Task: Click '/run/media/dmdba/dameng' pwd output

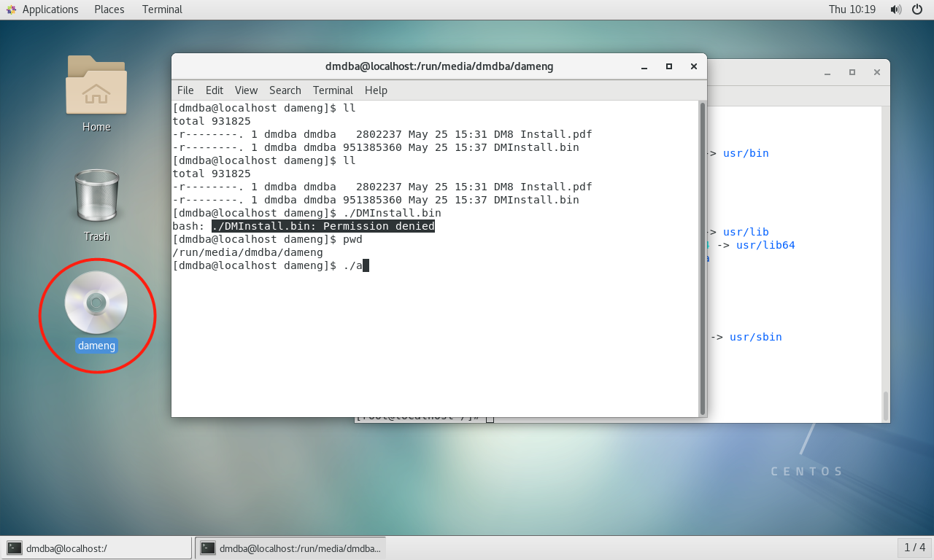Action: [x=247, y=252]
